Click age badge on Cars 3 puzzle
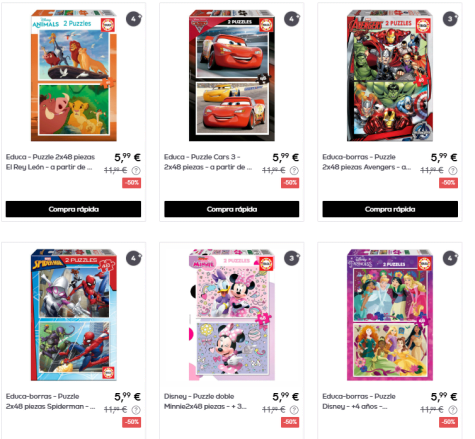 [x=292, y=19]
